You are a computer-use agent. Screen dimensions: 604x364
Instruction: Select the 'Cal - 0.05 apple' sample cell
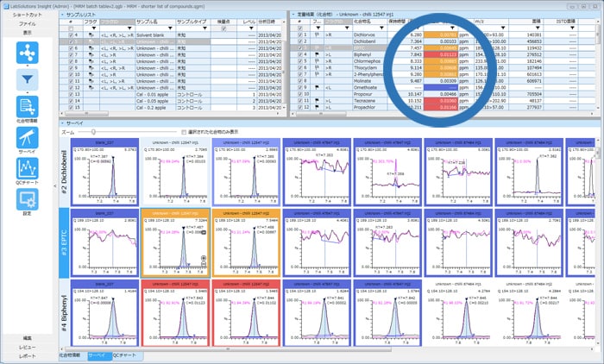pos(155,101)
